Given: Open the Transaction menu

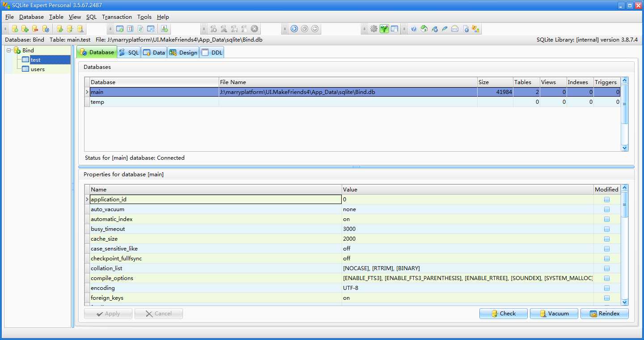Looking at the screenshot, I should 117,17.
